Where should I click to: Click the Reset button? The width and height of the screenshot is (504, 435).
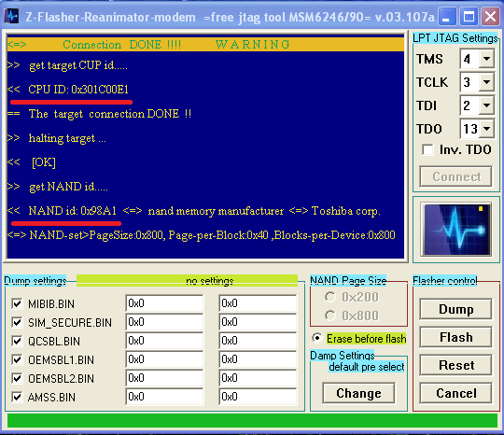(x=455, y=365)
